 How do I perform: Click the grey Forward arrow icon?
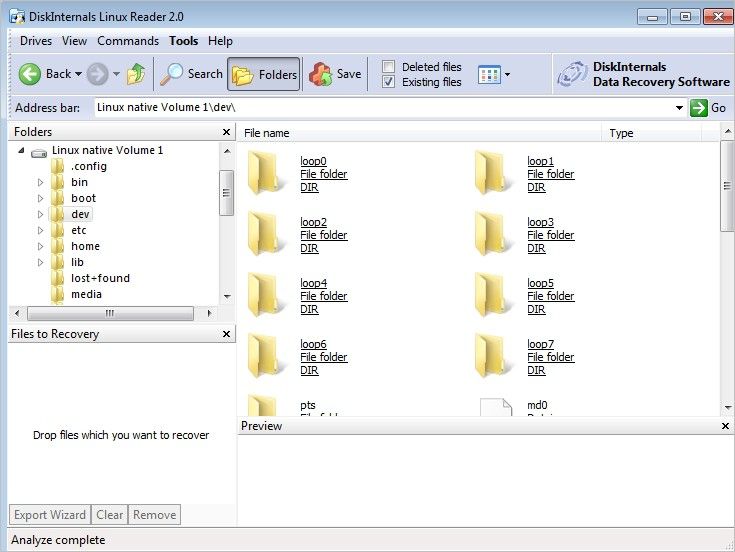coord(98,74)
